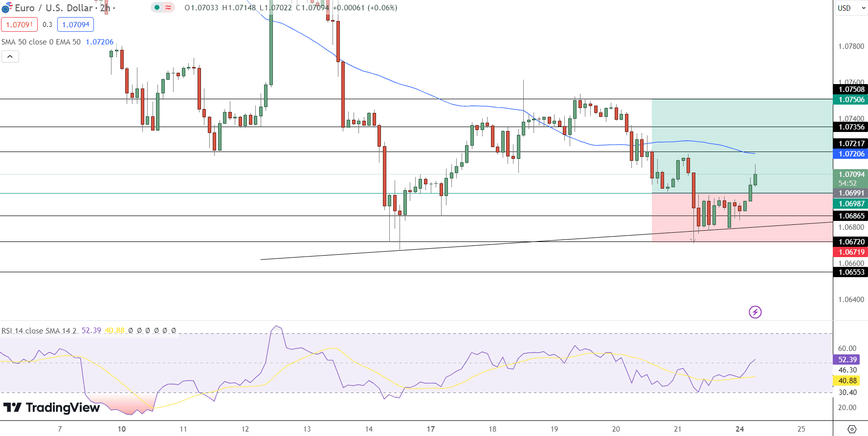Click the green 1.07506 target price label
This screenshot has height=436, width=868.
coord(851,99)
